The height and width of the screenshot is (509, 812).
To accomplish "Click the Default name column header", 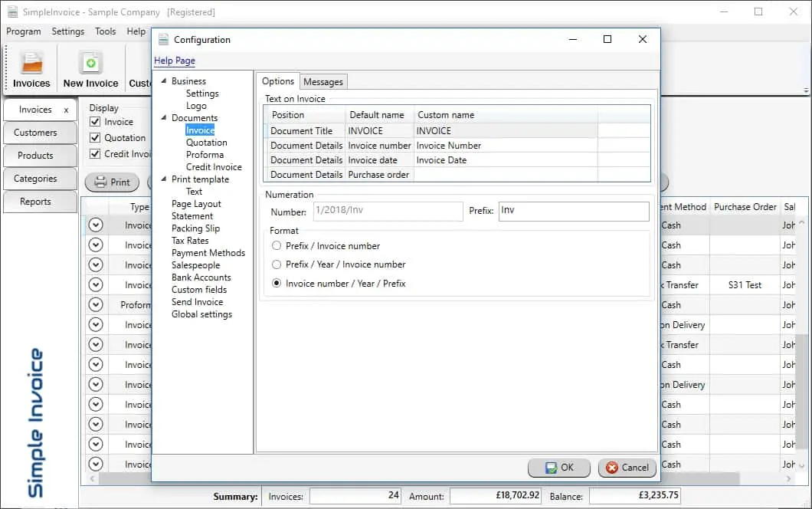I will click(380, 115).
